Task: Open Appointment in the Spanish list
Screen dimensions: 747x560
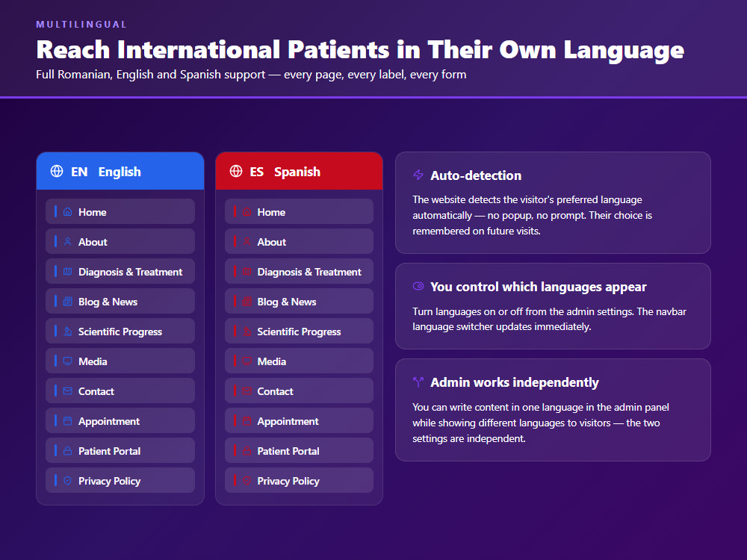Action: point(300,421)
